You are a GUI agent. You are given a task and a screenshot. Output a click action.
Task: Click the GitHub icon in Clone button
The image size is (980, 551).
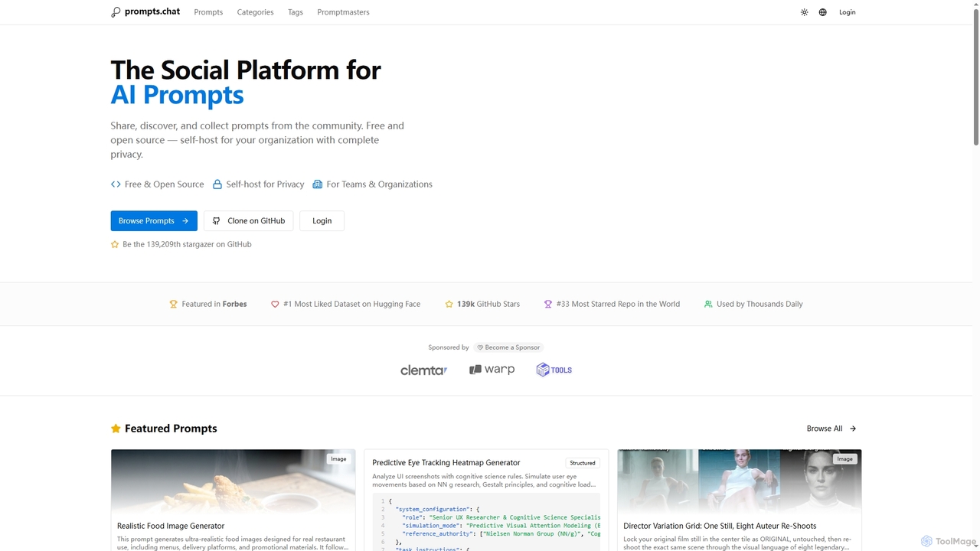point(217,220)
